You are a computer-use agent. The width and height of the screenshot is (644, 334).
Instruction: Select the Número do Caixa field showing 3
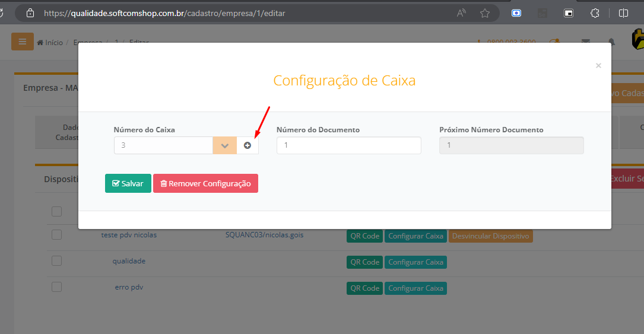coord(163,145)
